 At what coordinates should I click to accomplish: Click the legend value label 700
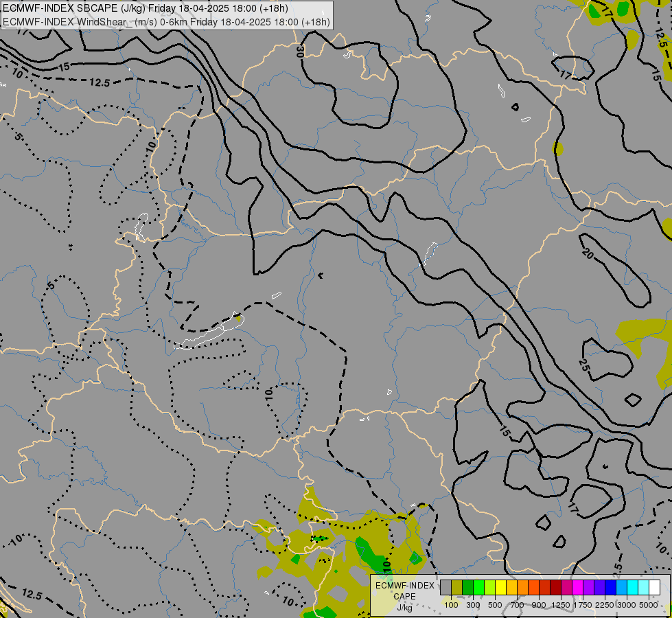518,605
